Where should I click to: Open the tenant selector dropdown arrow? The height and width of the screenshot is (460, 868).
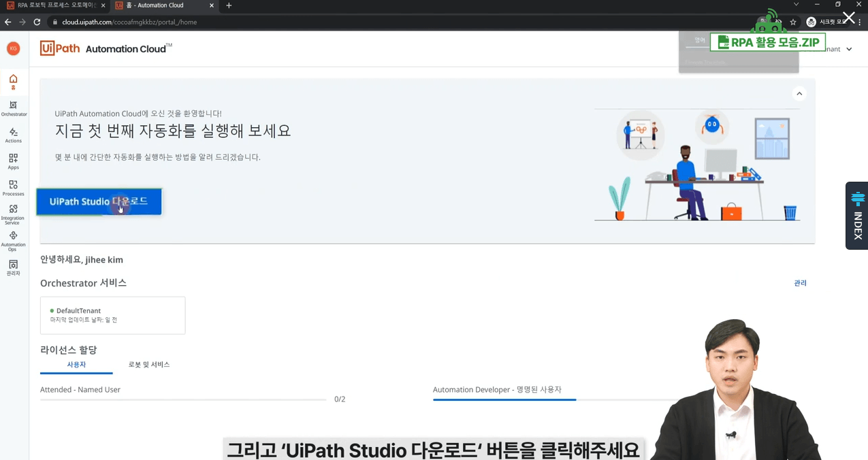click(x=849, y=49)
